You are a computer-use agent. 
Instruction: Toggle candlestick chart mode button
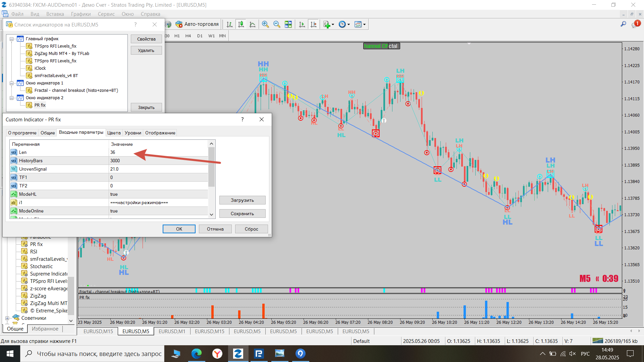tap(241, 24)
